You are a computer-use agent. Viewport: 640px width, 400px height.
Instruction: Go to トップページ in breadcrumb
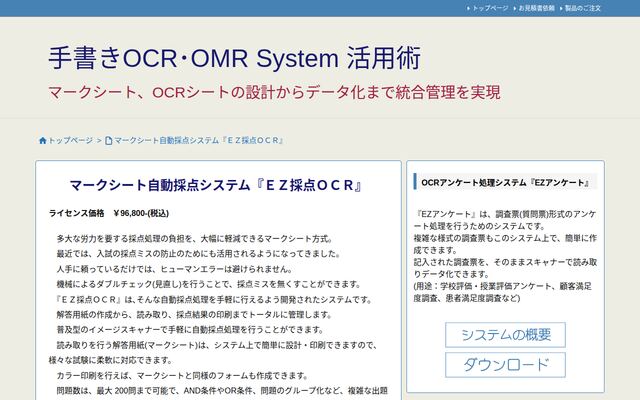[x=71, y=140]
